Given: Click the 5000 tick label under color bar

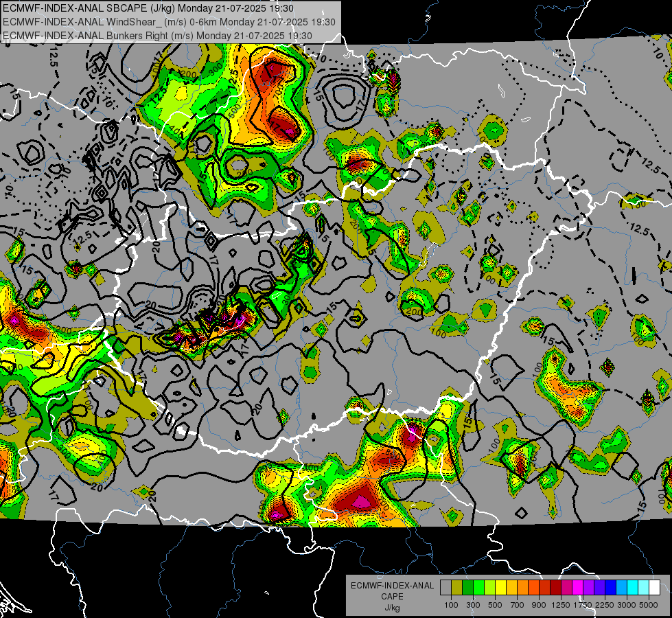Looking at the screenshot, I should (x=649, y=605).
